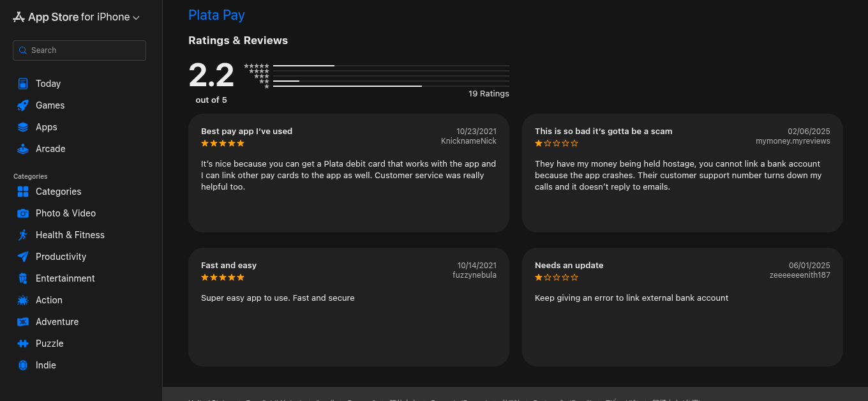Click the reviewer name zeeeeeenith187
Screen dimensions: 868x401
click(800, 275)
